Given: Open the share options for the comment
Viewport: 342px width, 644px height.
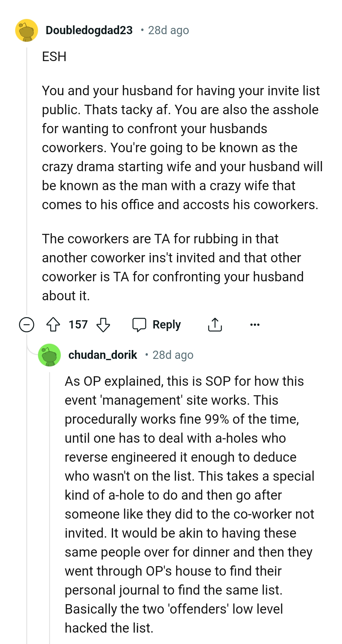Looking at the screenshot, I should [x=215, y=324].
